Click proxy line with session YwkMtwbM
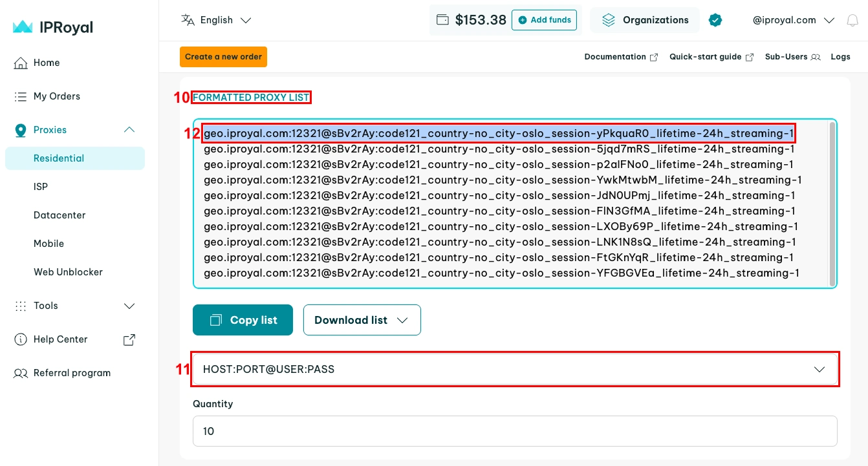Image resolution: width=868 pixels, height=466 pixels. 503,180
